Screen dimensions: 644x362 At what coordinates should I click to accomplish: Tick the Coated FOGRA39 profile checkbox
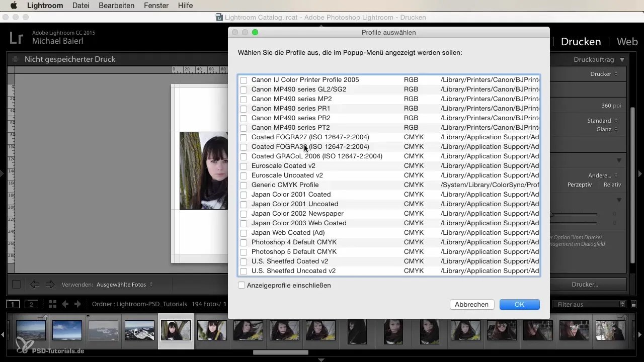coord(244,147)
